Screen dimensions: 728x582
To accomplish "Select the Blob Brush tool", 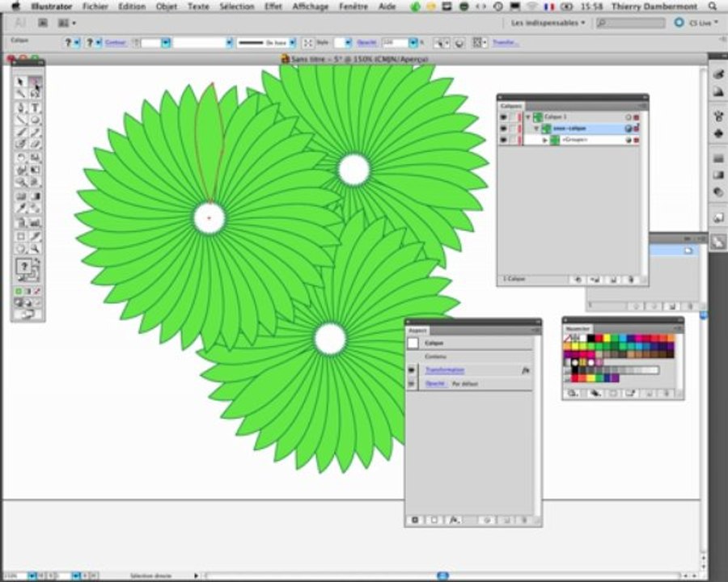I will pos(20,144).
